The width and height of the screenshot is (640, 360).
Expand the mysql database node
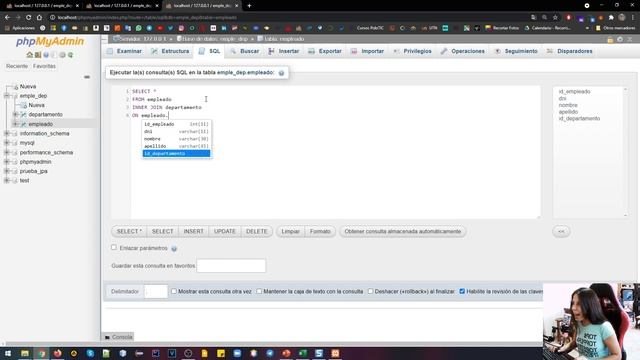7,143
